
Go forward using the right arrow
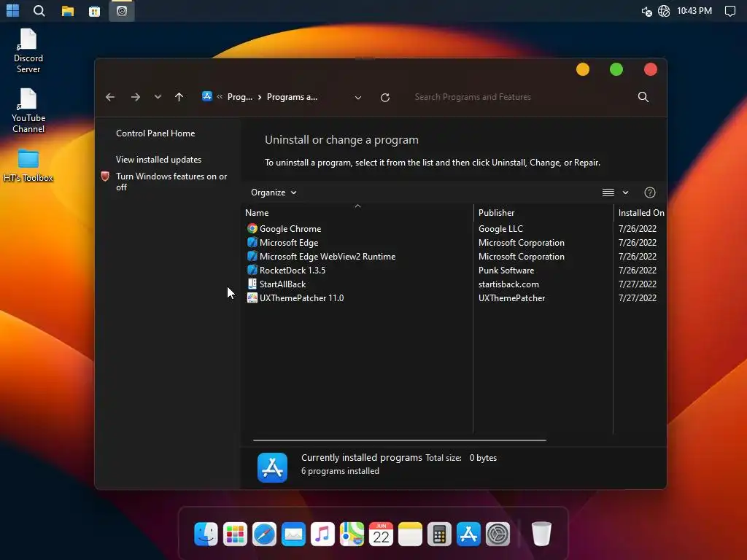[136, 97]
